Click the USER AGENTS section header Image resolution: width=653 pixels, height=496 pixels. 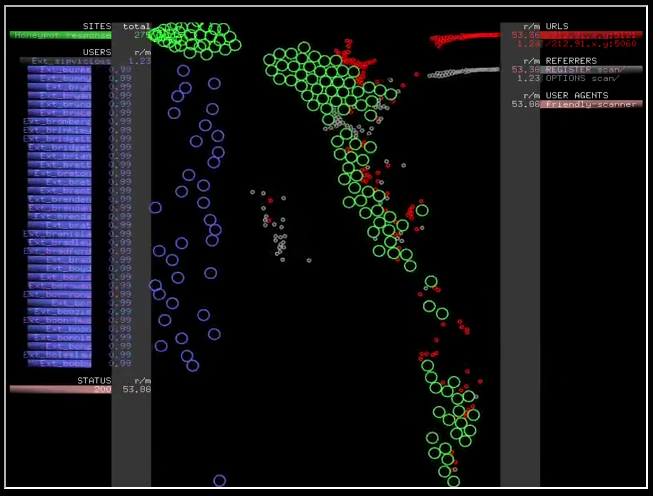pos(576,95)
